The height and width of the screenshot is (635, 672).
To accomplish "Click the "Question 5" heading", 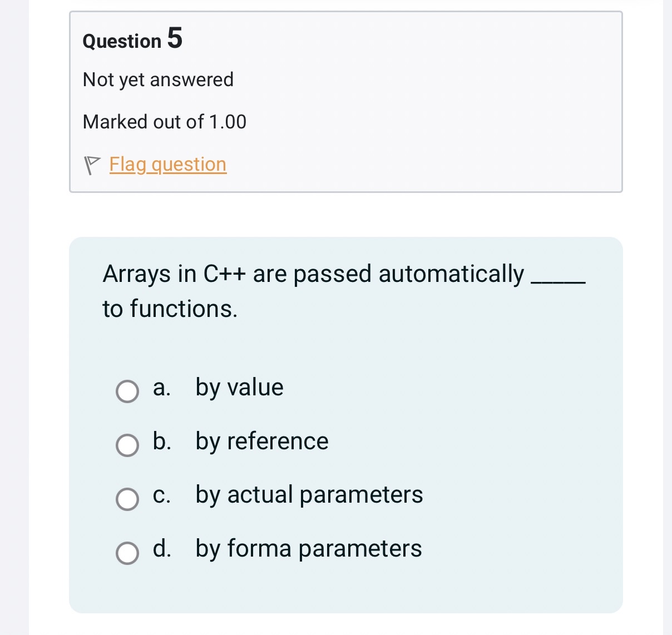I will coord(132,39).
